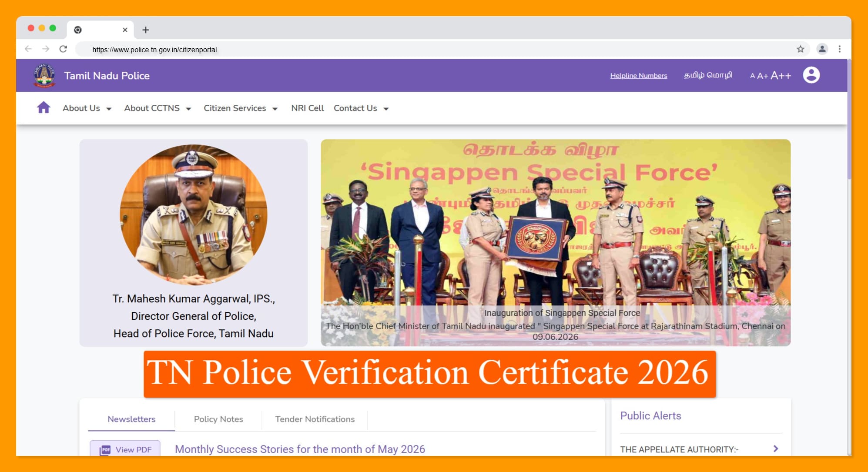Viewport: 868px width, 472px height.
Task: Switch to the Tender Notifications tab
Action: (315, 419)
